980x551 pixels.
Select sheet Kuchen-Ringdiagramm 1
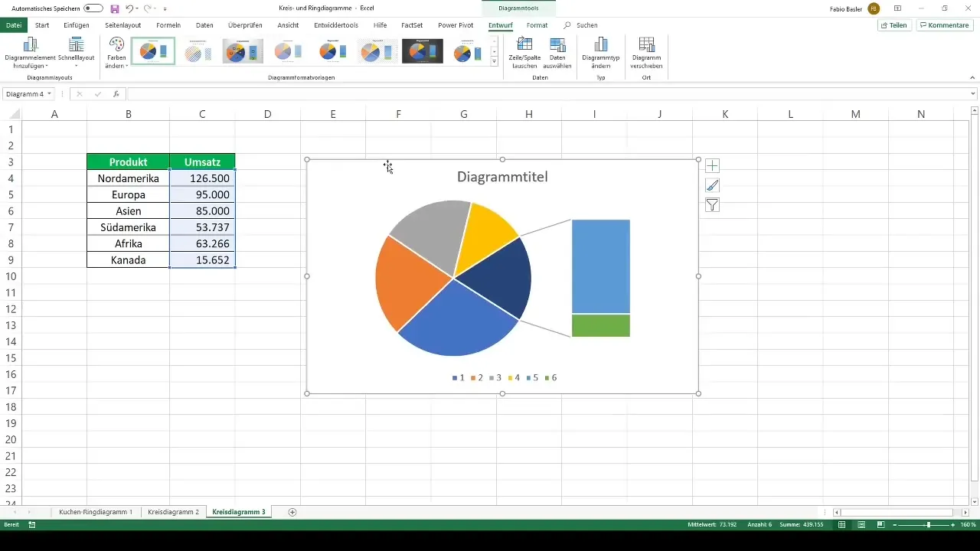pos(96,512)
